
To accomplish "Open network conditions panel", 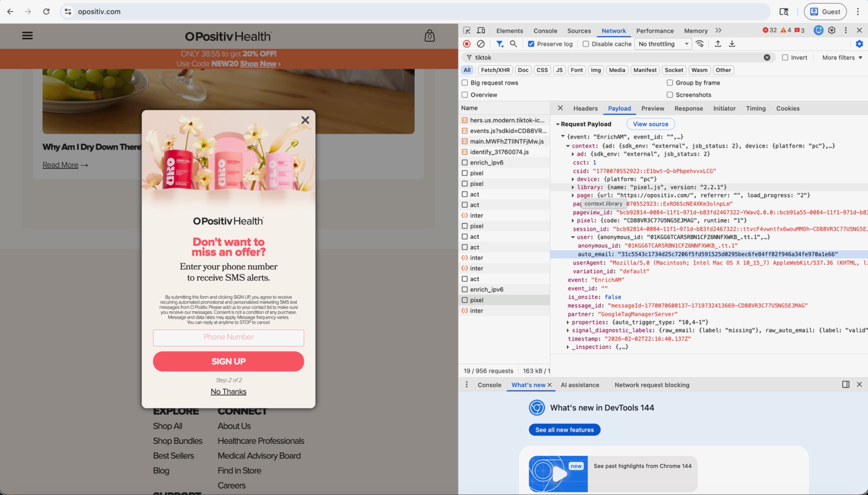I will (x=700, y=43).
